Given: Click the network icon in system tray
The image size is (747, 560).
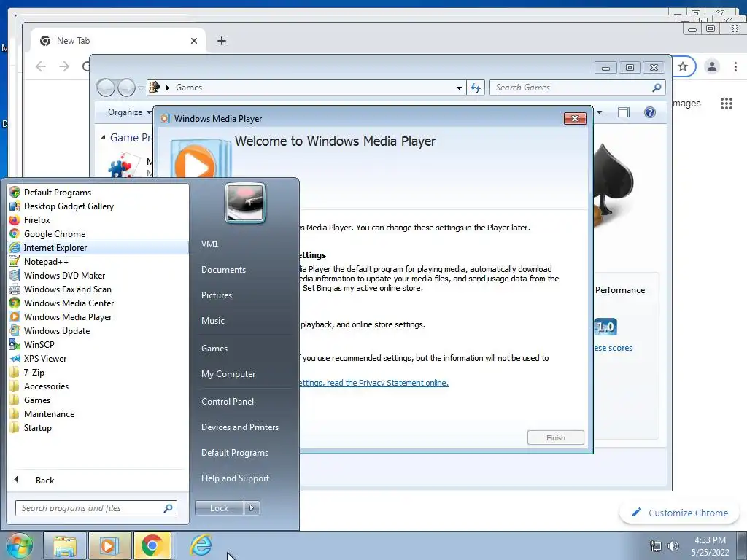Looking at the screenshot, I should pos(656,546).
